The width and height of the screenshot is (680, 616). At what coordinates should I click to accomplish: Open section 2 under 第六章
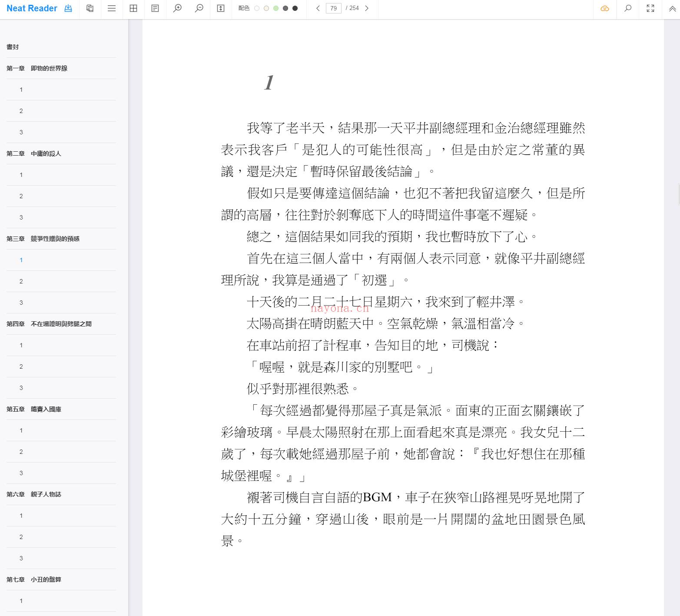point(61,537)
